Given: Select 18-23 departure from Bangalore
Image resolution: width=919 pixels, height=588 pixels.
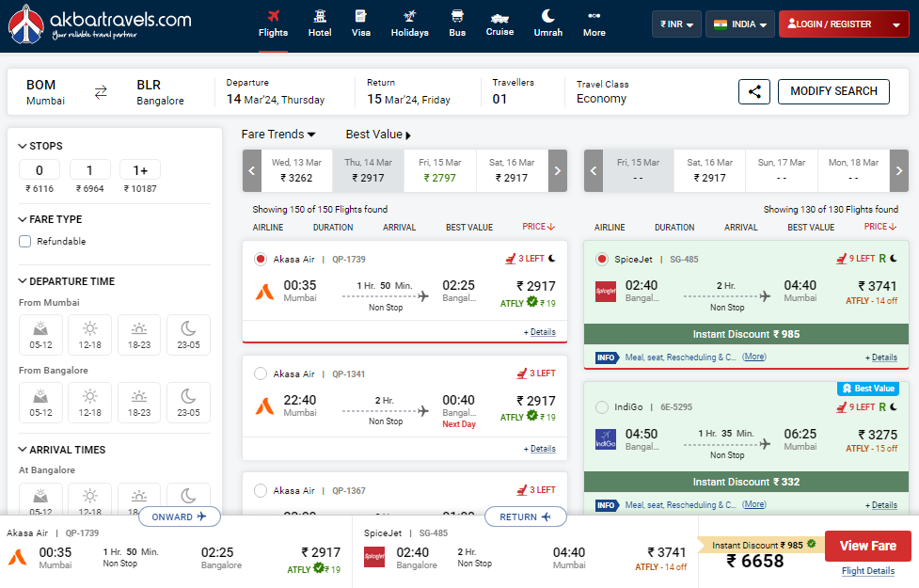Looking at the screenshot, I should coord(139,403).
